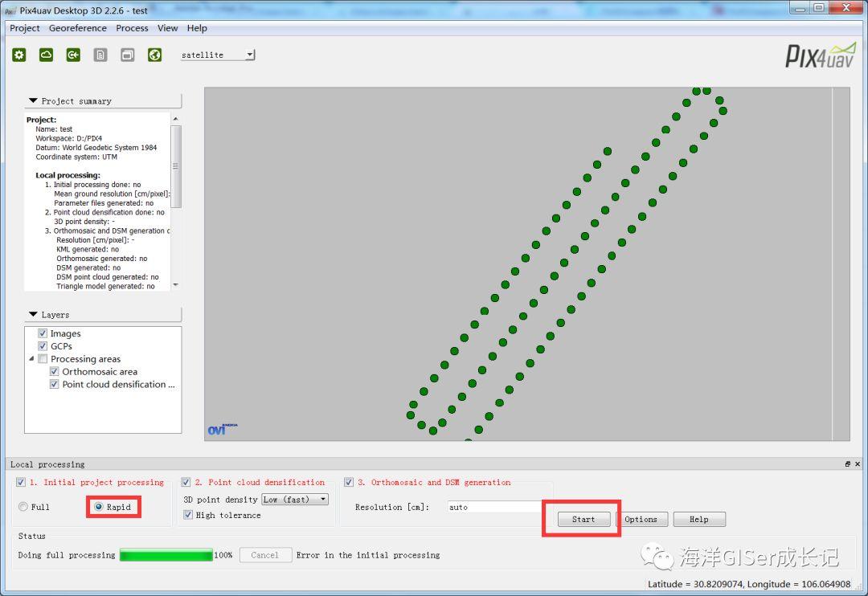This screenshot has width=868, height=596.
Task: Toggle the Images layer checkbox
Action: (x=43, y=333)
